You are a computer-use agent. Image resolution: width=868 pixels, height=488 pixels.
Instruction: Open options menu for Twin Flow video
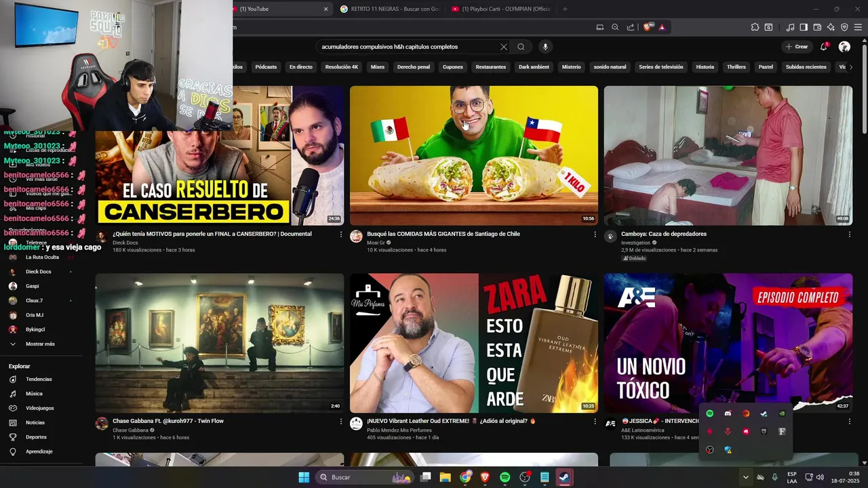tap(340, 421)
